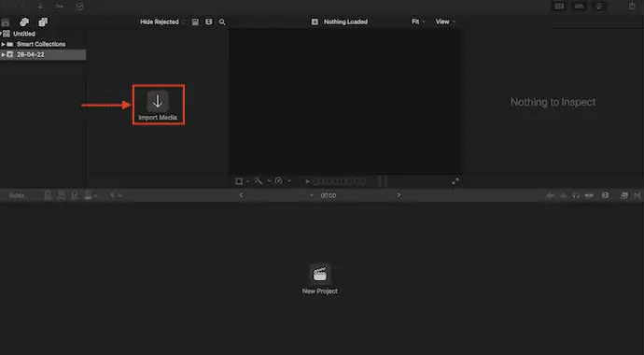
Task: Open the timeline tool selector dropdown
Action: (x=116, y=195)
